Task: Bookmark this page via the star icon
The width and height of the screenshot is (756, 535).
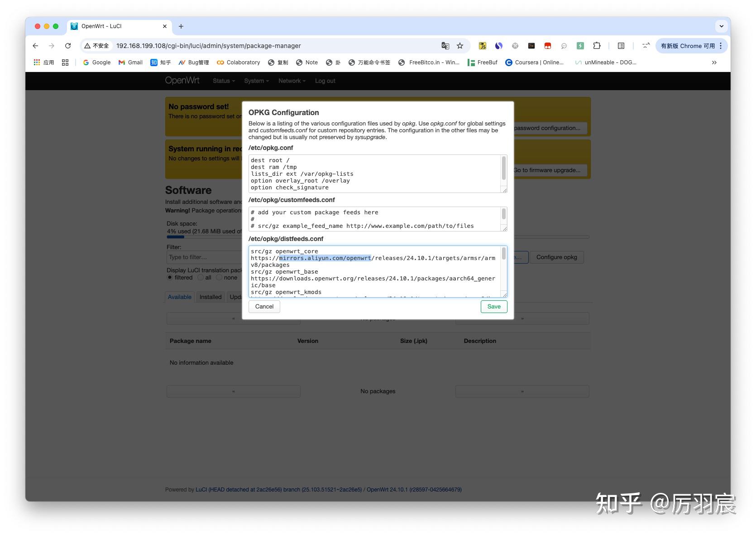Action: [459, 46]
